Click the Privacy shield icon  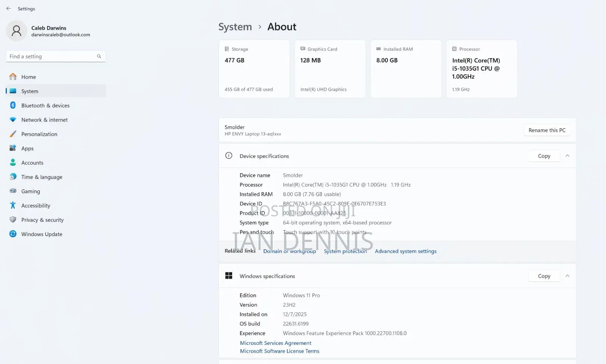pos(13,219)
